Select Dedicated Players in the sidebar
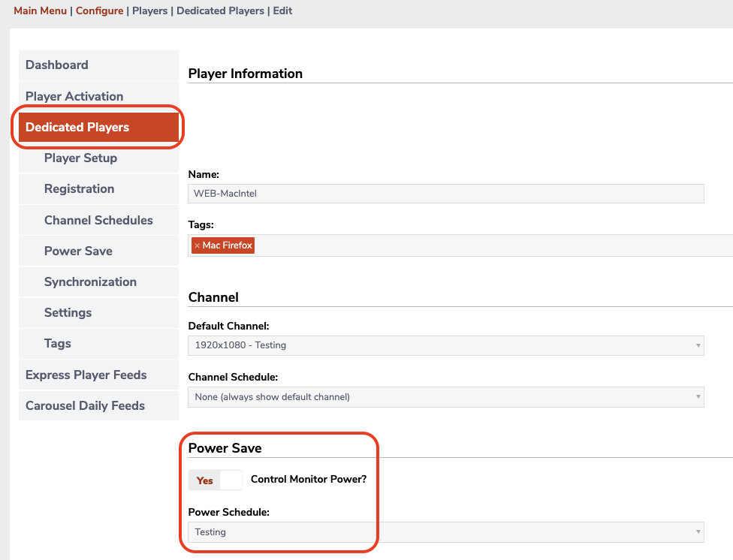Viewport: 733px width, 560px height. tap(98, 127)
